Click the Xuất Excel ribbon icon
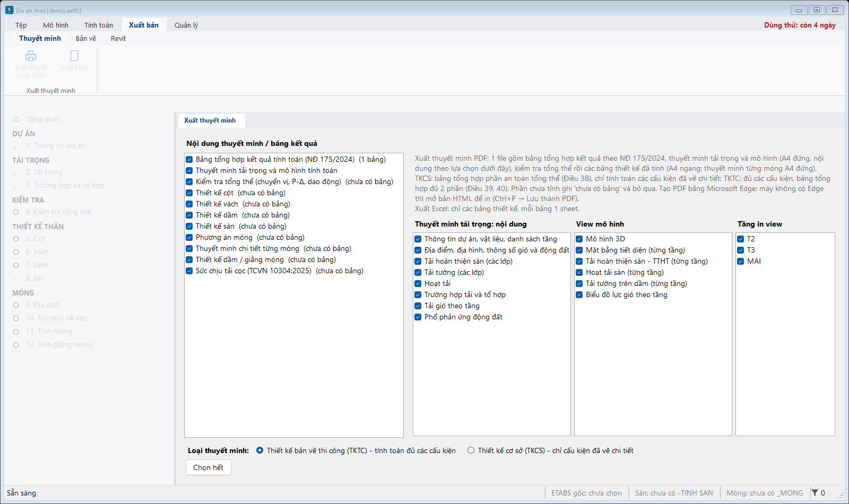Image resolution: width=849 pixels, height=504 pixels. (74, 56)
